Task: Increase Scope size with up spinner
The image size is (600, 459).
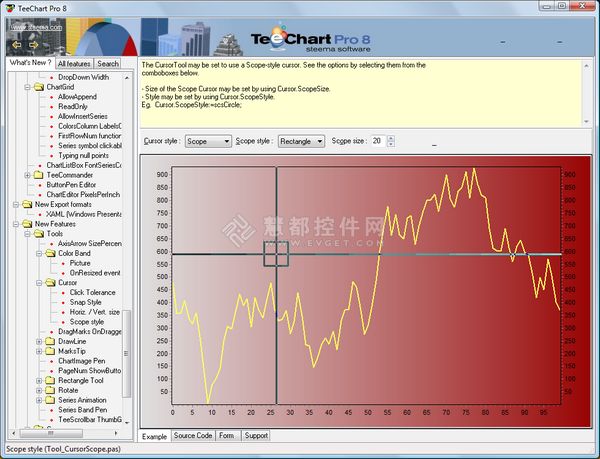Action: [x=391, y=138]
